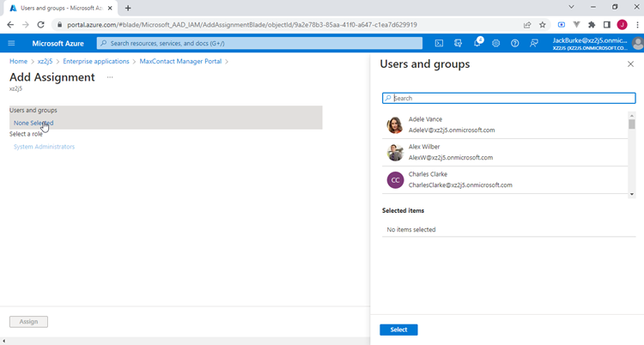This screenshot has height=345, width=644.
Task: Open the blue screen-capture extension icon
Action: [562, 25]
